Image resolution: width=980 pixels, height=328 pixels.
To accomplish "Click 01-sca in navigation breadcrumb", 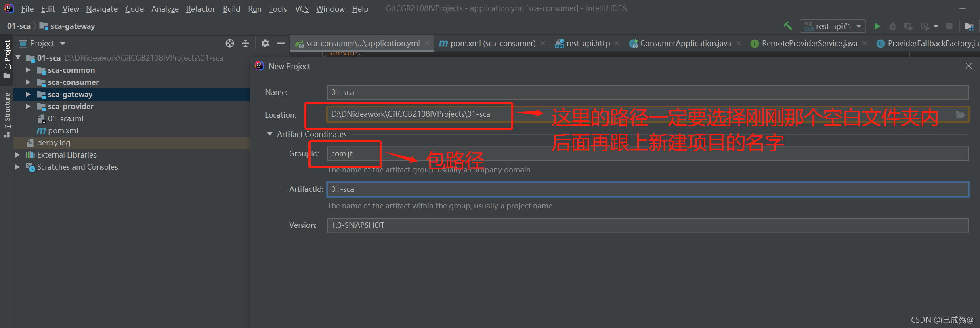I will point(19,26).
